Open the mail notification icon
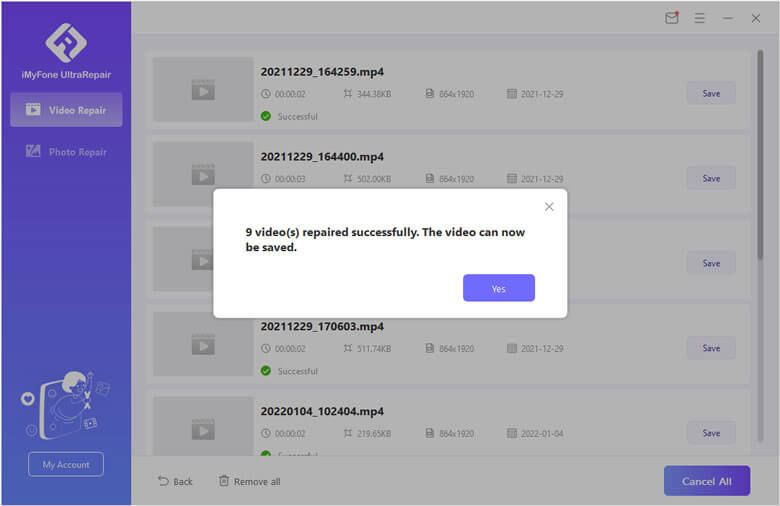The height and width of the screenshot is (506, 780). click(x=672, y=18)
